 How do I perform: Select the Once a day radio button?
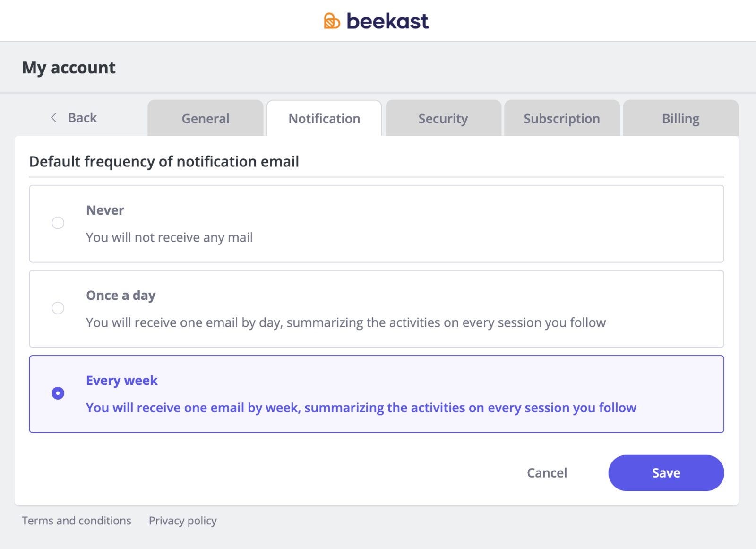click(x=58, y=308)
